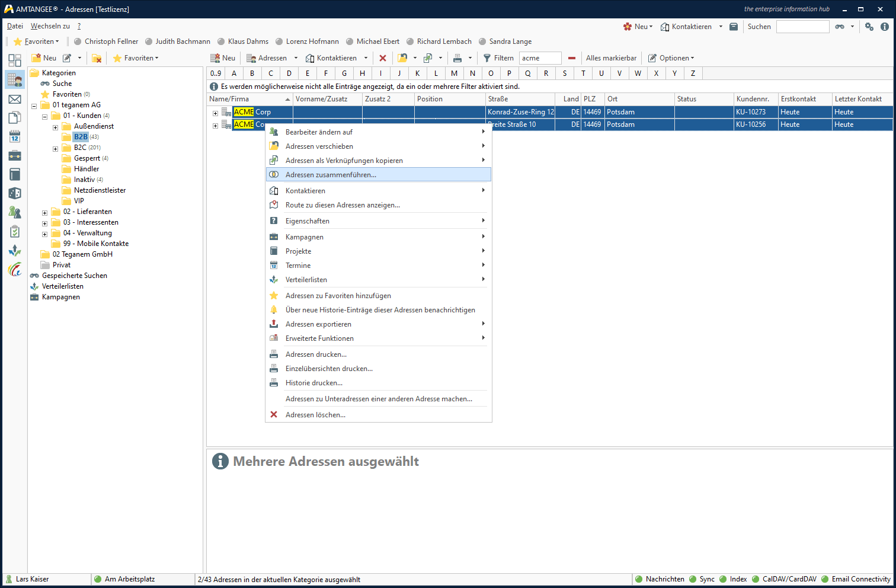This screenshot has height=588, width=896.
Task: Toggle presence indicator for Judith Bachmann
Action: 149,41
